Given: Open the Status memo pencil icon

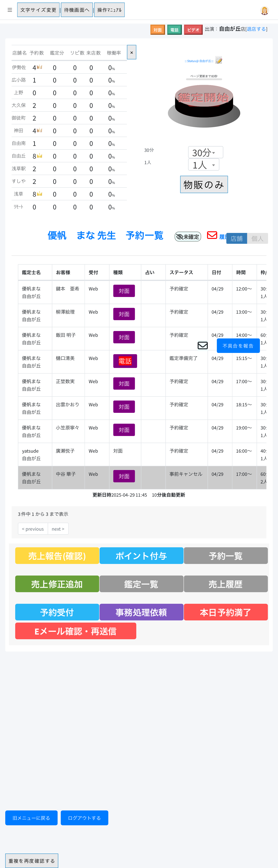Looking at the screenshot, I should [219, 60].
